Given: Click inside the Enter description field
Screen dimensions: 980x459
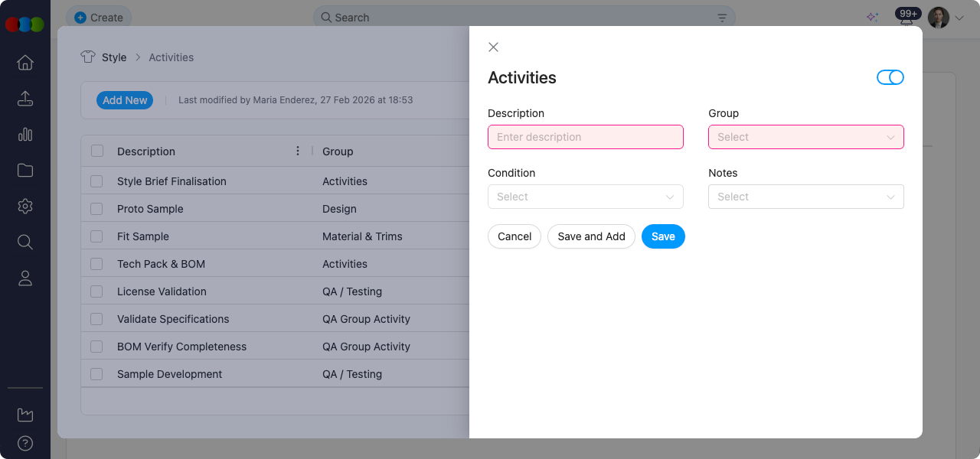Looking at the screenshot, I should [585, 137].
